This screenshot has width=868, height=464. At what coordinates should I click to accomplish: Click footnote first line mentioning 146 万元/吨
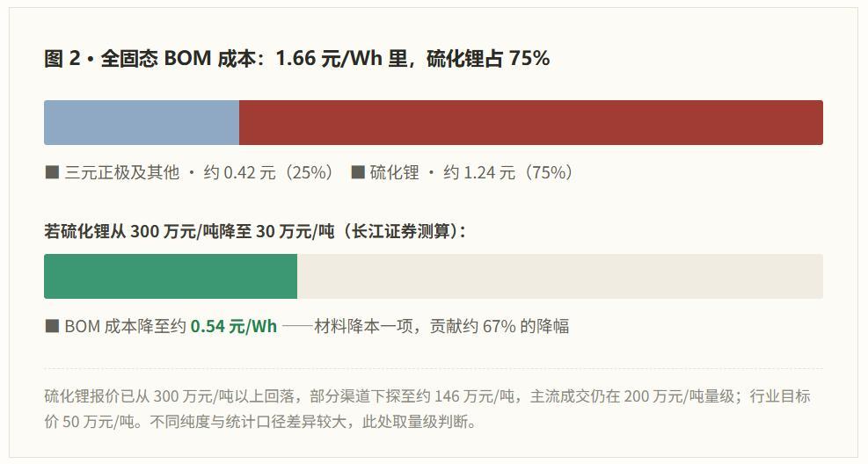pyautogui.click(x=427, y=396)
